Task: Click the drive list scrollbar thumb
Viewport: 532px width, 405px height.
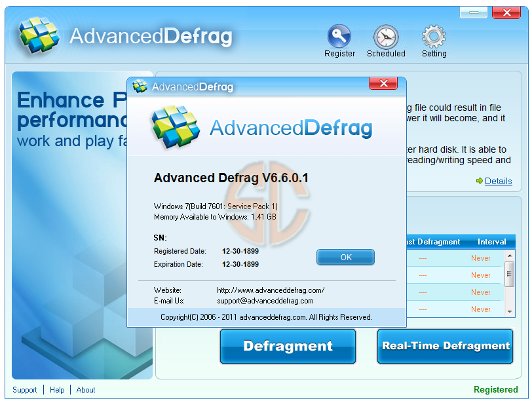Action: pos(510,274)
